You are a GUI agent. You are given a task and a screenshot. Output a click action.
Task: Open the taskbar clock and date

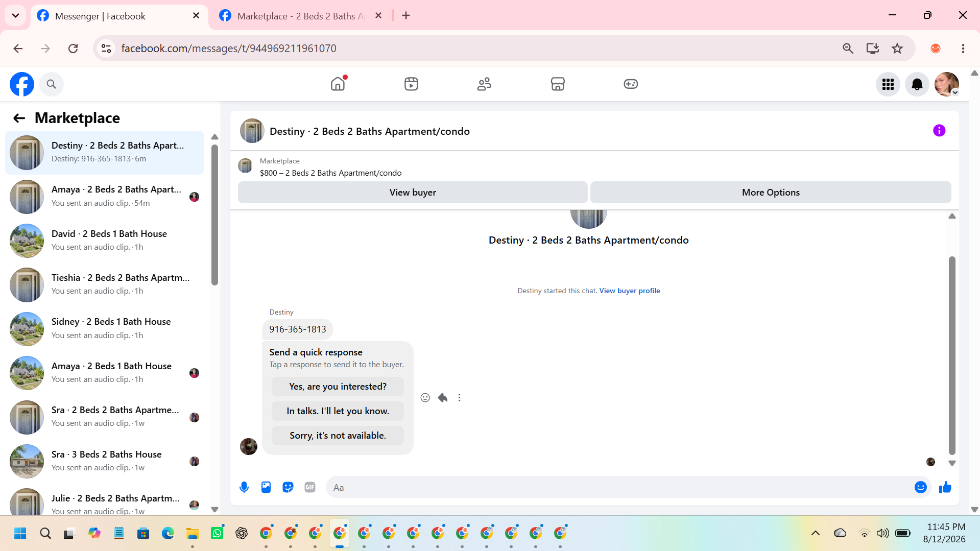click(945, 533)
